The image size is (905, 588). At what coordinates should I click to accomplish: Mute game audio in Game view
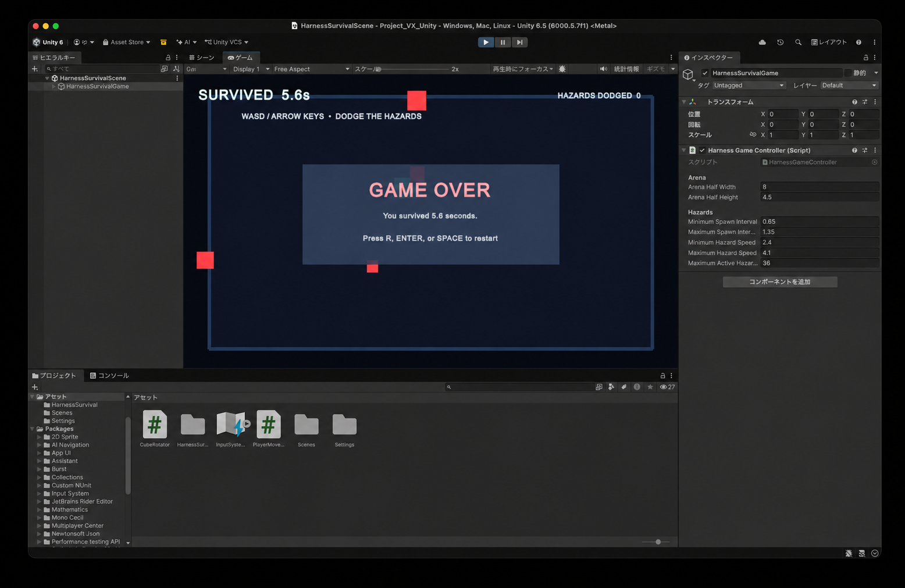click(603, 69)
